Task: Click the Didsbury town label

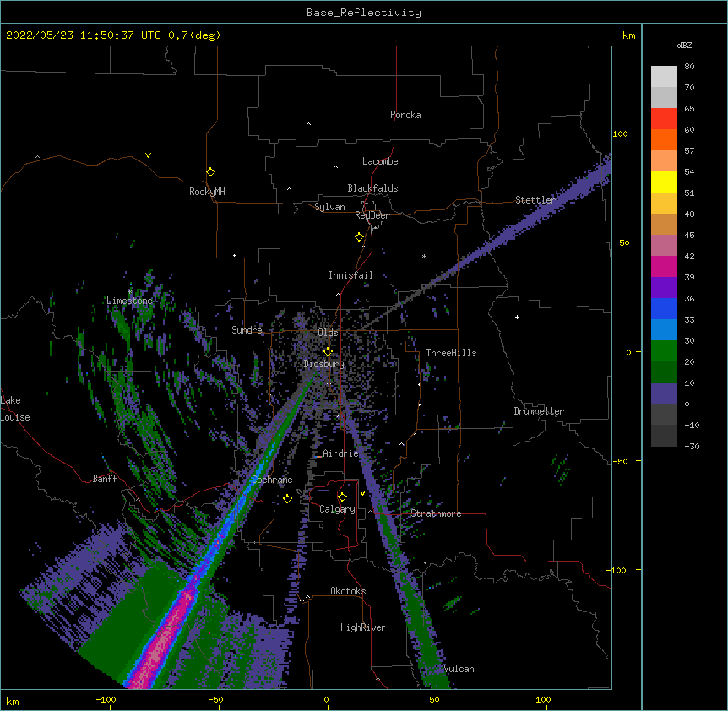Action: pyautogui.click(x=323, y=364)
